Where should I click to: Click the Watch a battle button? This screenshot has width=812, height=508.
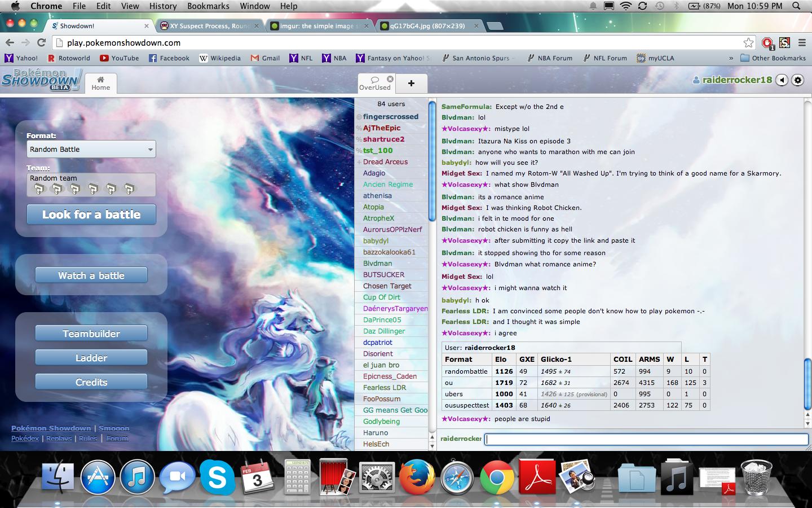91,275
